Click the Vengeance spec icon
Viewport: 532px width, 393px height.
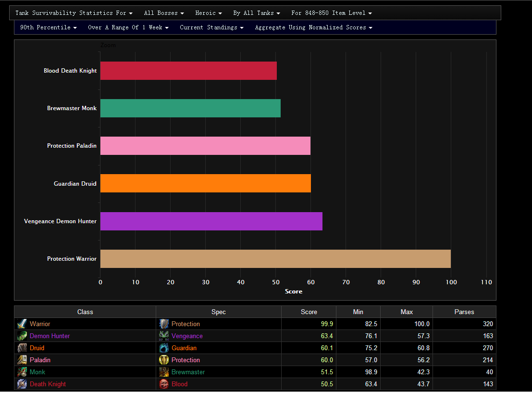pos(164,336)
